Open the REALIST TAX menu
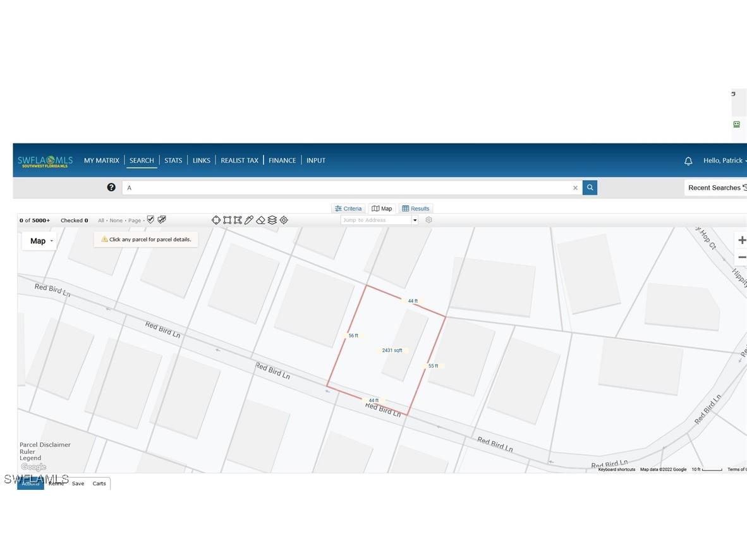 point(240,161)
